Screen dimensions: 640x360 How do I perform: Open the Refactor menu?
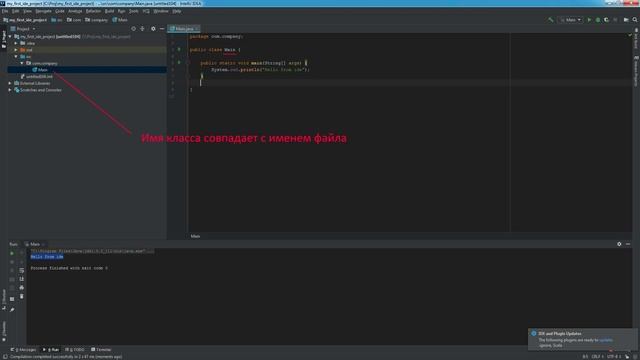pyautogui.click(x=93, y=11)
